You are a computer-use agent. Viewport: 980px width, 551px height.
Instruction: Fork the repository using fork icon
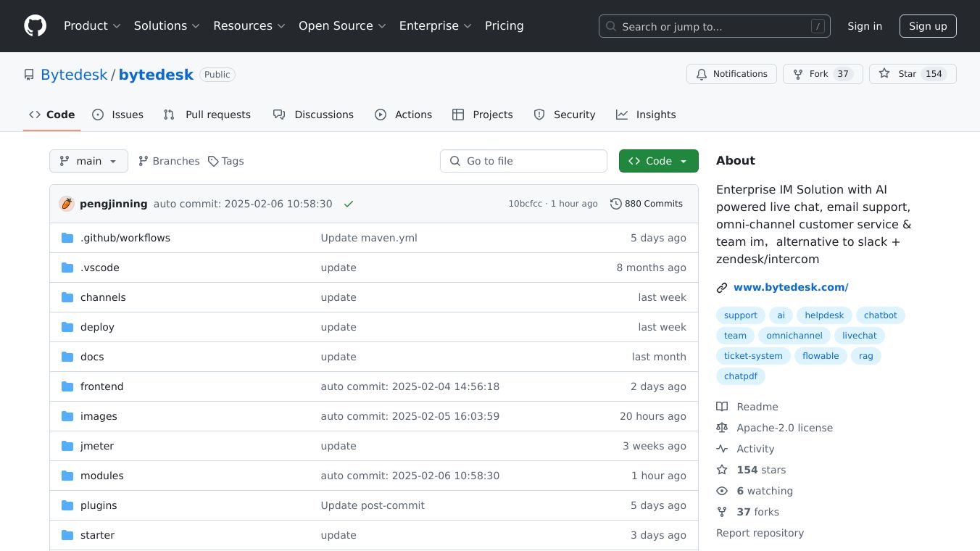[x=798, y=74]
